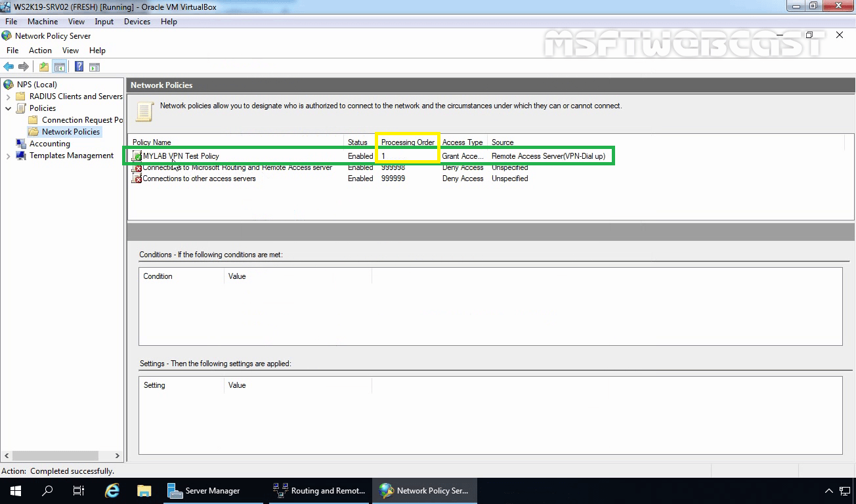Click the Back arrow in NPS toolbar
Image resolution: width=856 pixels, height=504 pixels.
point(9,66)
